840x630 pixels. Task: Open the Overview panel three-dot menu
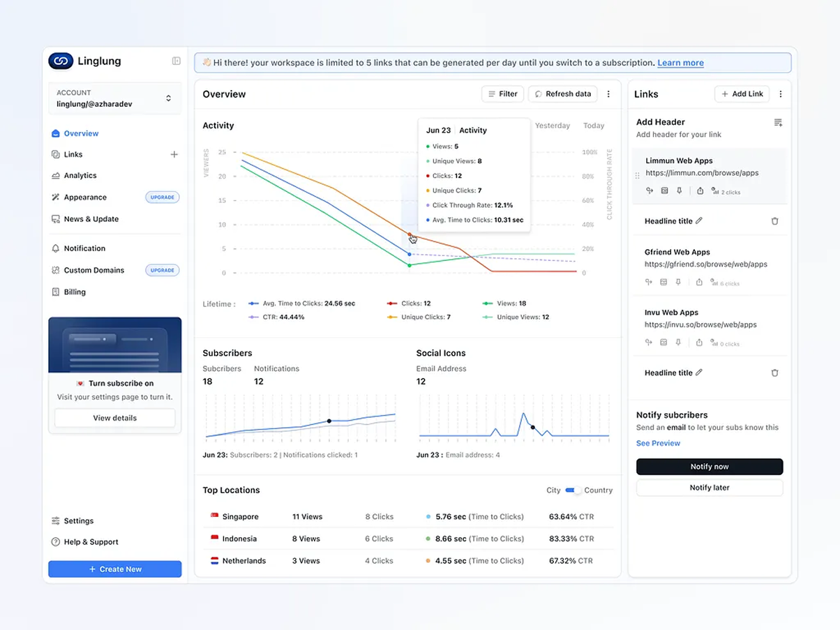[608, 94]
